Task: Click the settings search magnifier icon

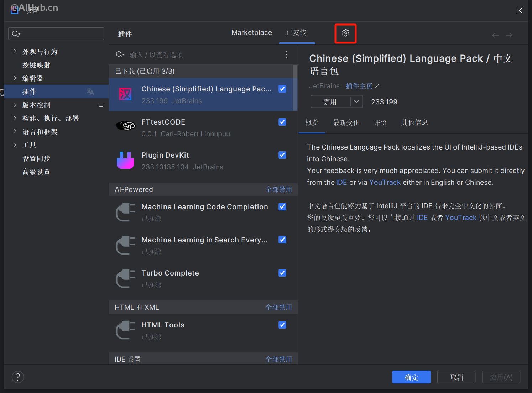Action: (x=16, y=34)
